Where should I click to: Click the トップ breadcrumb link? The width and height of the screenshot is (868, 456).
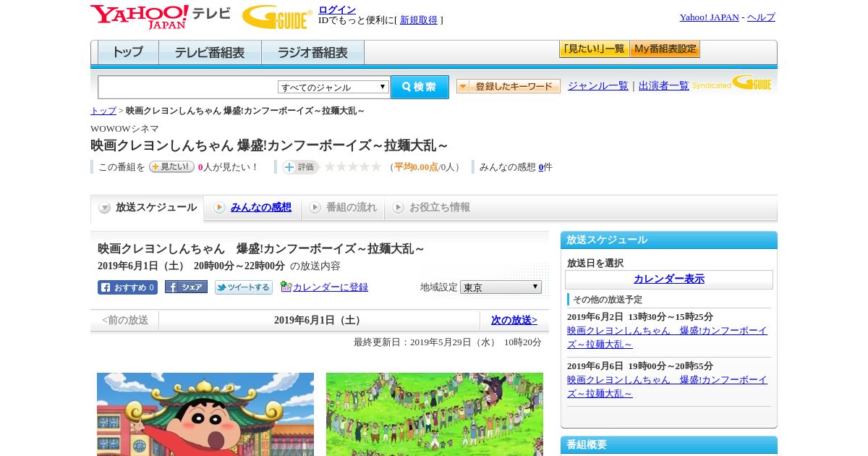click(103, 111)
